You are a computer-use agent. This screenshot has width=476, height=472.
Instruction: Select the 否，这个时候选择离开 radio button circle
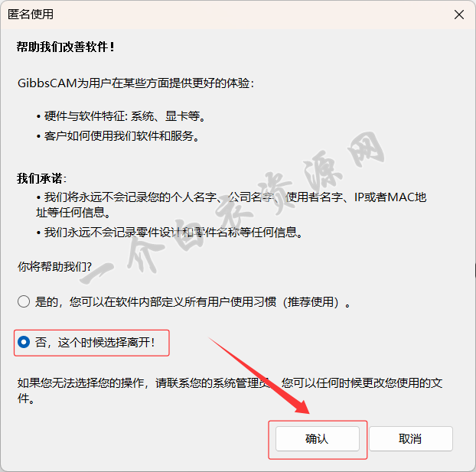(x=24, y=342)
